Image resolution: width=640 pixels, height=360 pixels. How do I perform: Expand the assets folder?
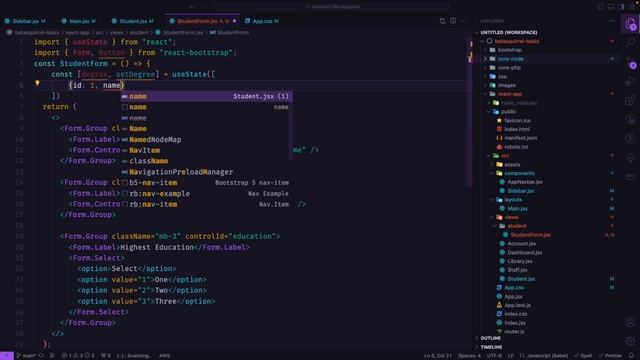pos(512,164)
